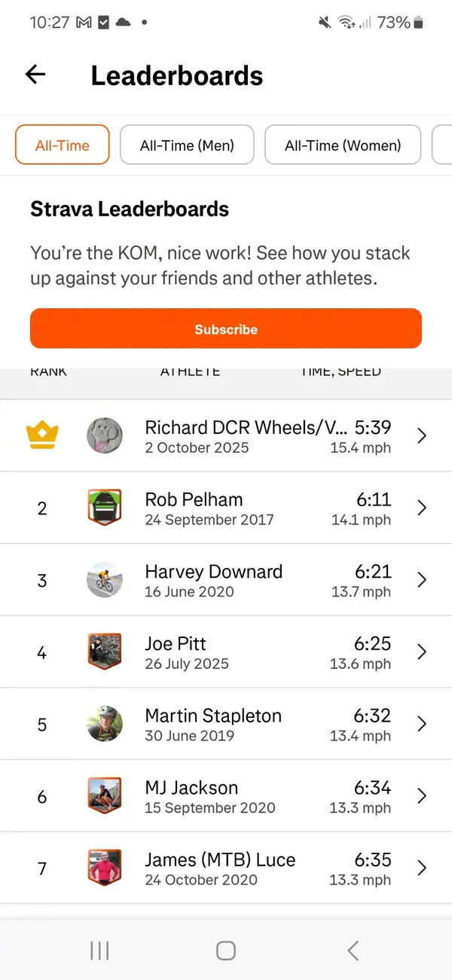This screenshot has width=452, height=980.
Task: Tap Android recent apps navigation button
Action: point(99,951)
